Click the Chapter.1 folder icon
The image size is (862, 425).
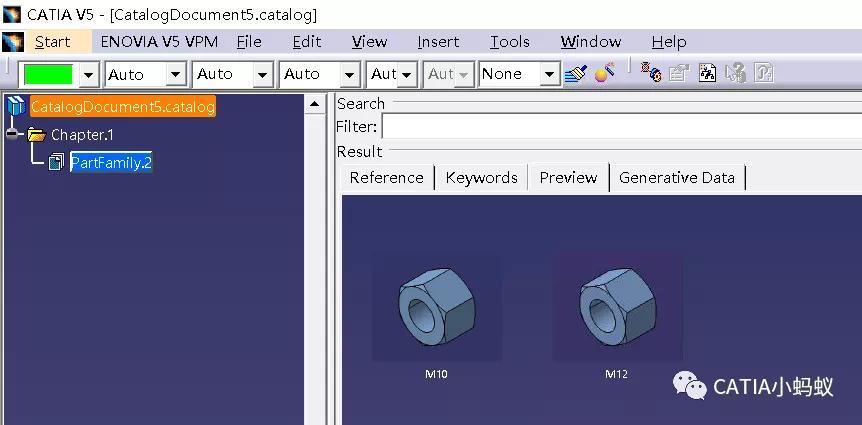point(37,135)
